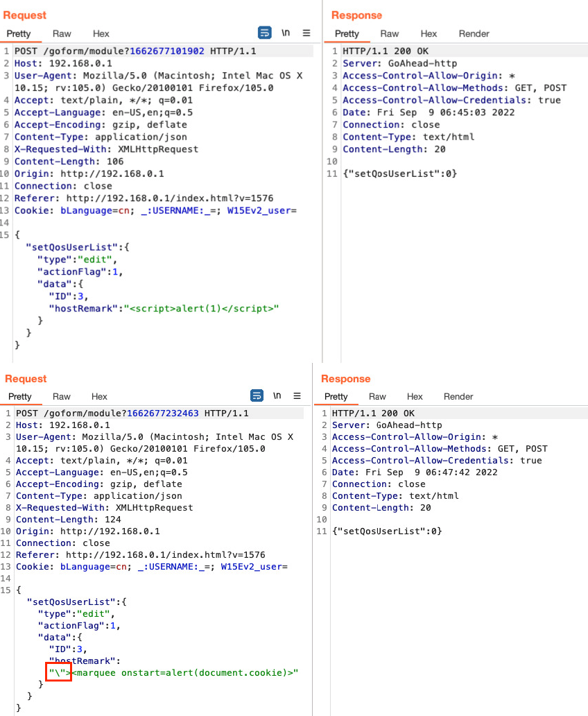
Task: Click Server: GoAhead-http in top response
Action: (x=400, y=63)
